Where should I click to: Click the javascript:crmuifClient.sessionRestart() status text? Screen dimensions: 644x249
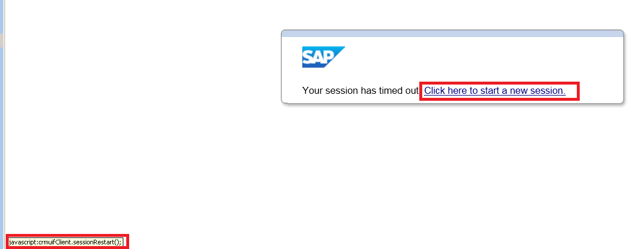pyautogui.click(x=65, y=242)
